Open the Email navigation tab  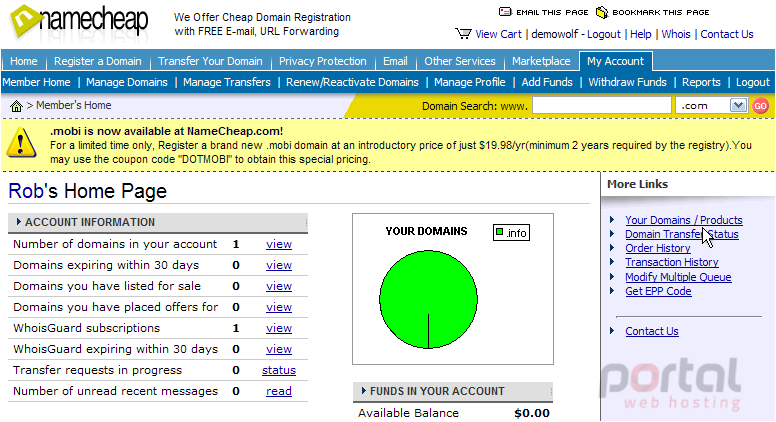tap(395, 61)
